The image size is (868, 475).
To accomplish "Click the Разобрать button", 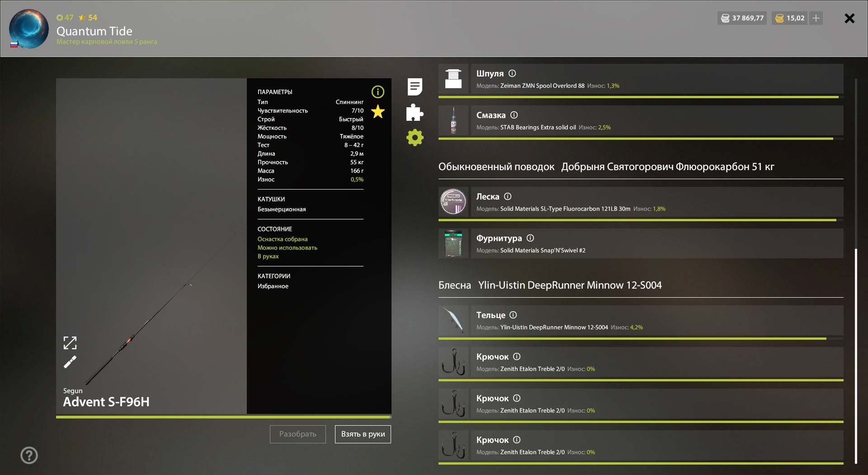I will pyautogui.click(x=298, y=434).
